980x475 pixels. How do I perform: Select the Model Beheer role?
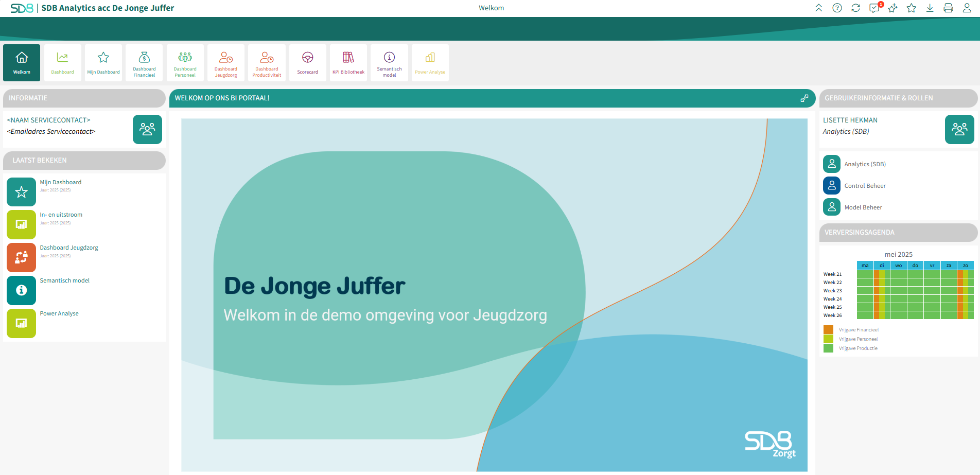point(864,207)
